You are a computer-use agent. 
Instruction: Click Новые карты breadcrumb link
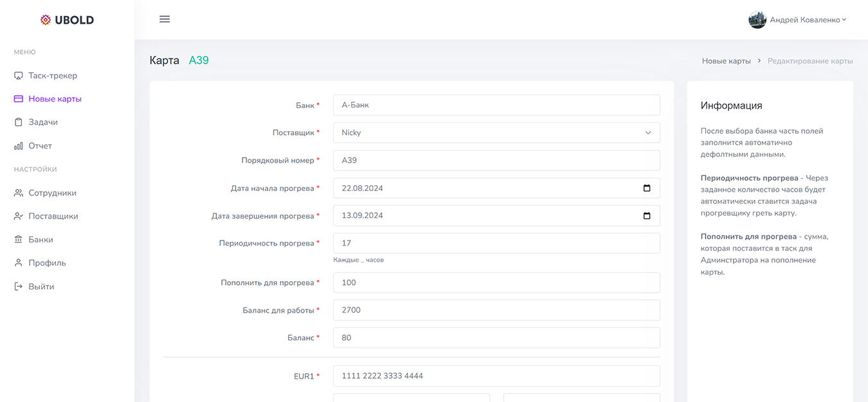pos(726,61)
